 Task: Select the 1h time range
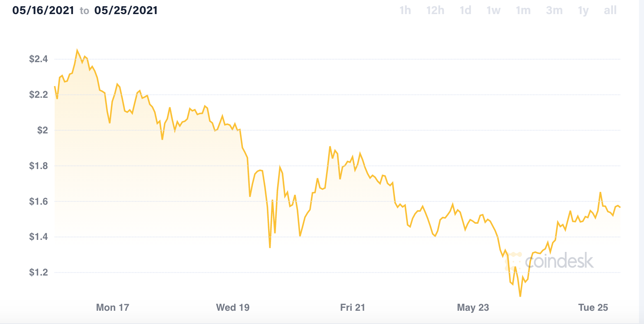click(405, 10)
